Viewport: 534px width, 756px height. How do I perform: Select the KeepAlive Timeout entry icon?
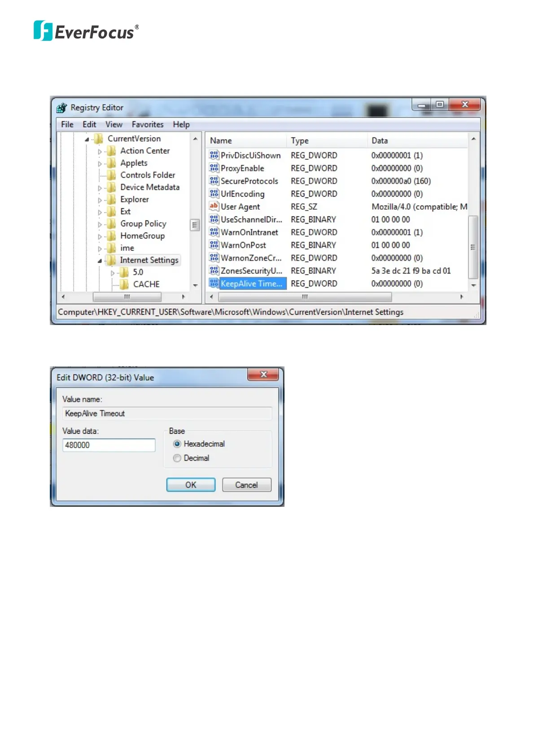click(x=214, y=284)
